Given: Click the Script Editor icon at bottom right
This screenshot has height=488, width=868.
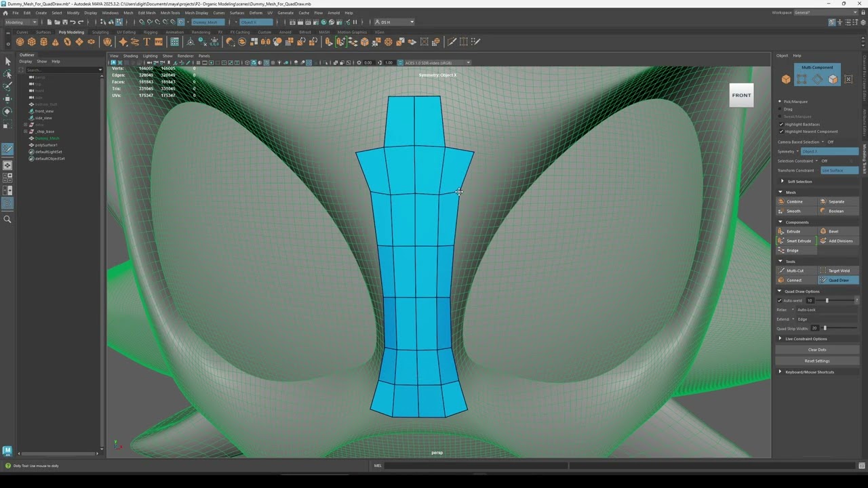Looking at the screenshot, I should 862,466.
